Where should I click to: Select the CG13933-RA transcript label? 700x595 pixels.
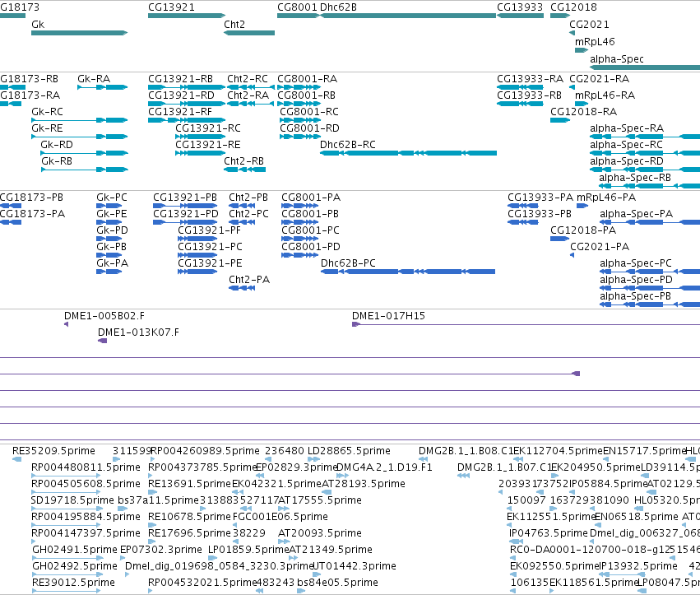(530, 79)
